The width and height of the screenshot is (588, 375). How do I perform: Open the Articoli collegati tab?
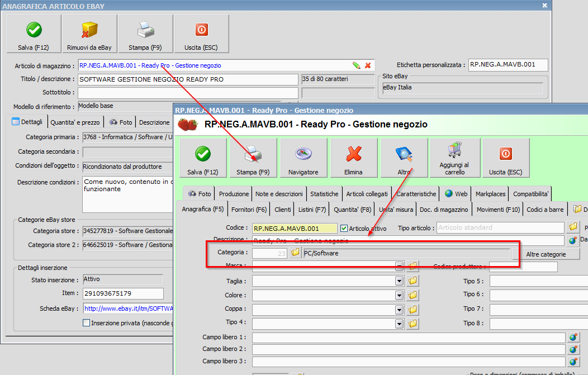tap(367, 194)
